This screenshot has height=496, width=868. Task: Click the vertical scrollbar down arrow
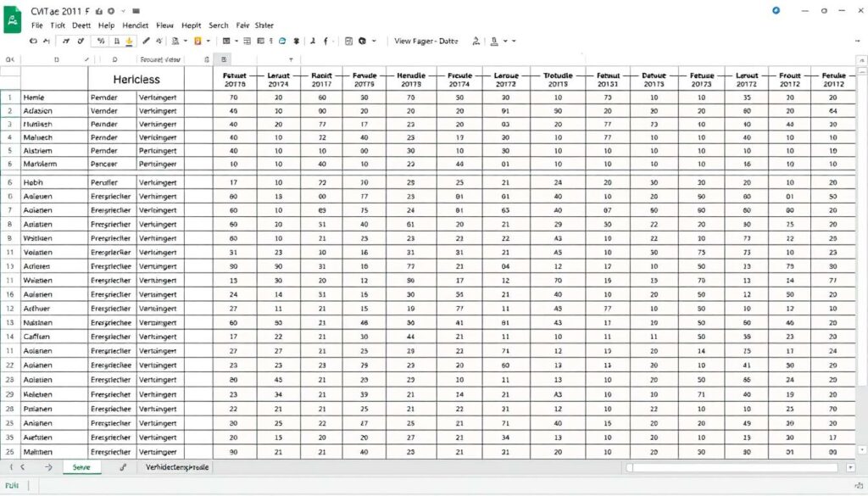click(x=861, y=450)
